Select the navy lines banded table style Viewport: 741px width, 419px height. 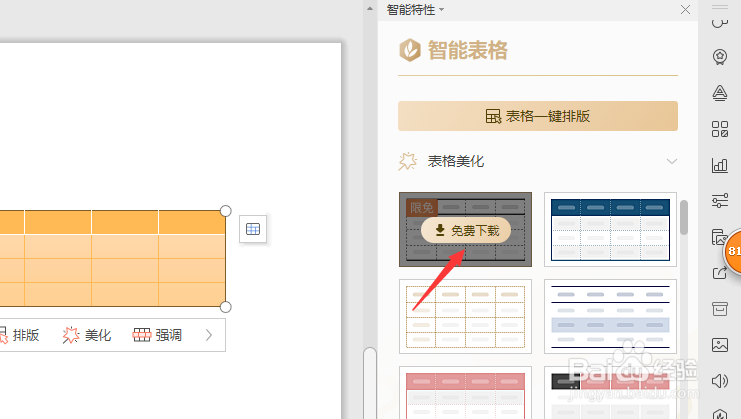(610, 316)
